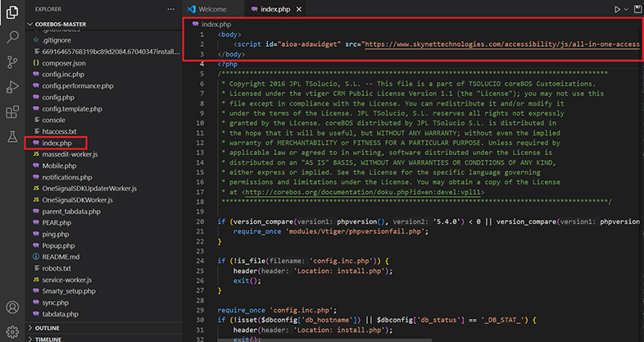Open composer.json in the file tree
This screenshot has width=644, height=342.
coord(64,63)
